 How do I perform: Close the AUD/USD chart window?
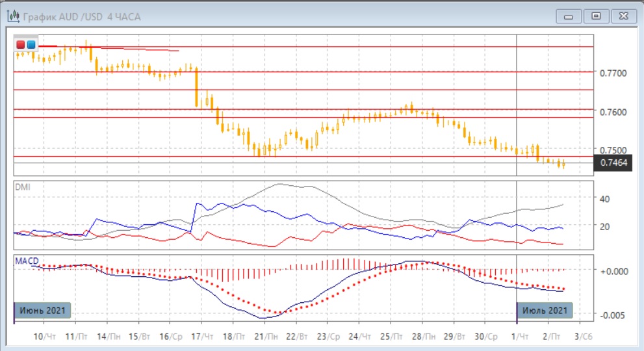tap(623, 16)
